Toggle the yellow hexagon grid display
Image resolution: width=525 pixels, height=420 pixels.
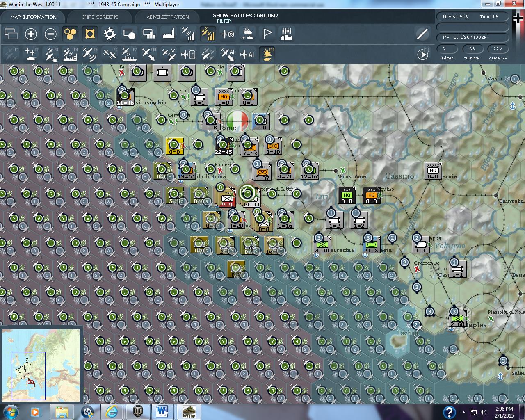click(x=70, y=34)
